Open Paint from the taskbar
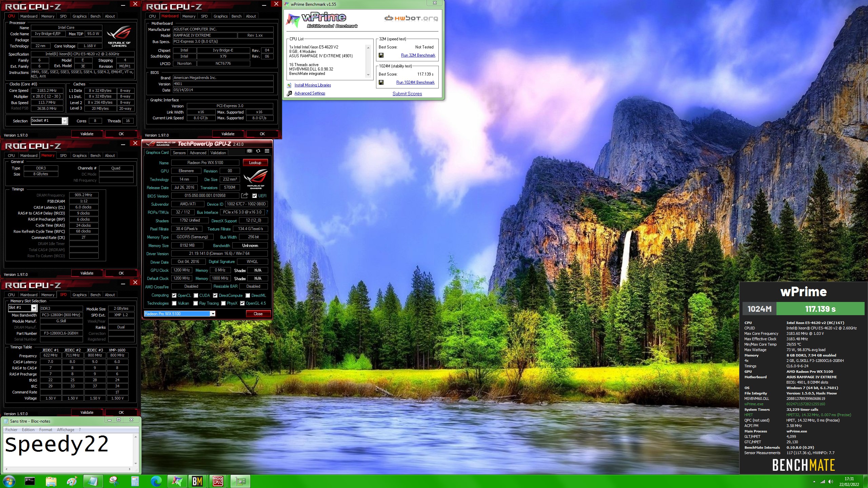 (72, 481)
